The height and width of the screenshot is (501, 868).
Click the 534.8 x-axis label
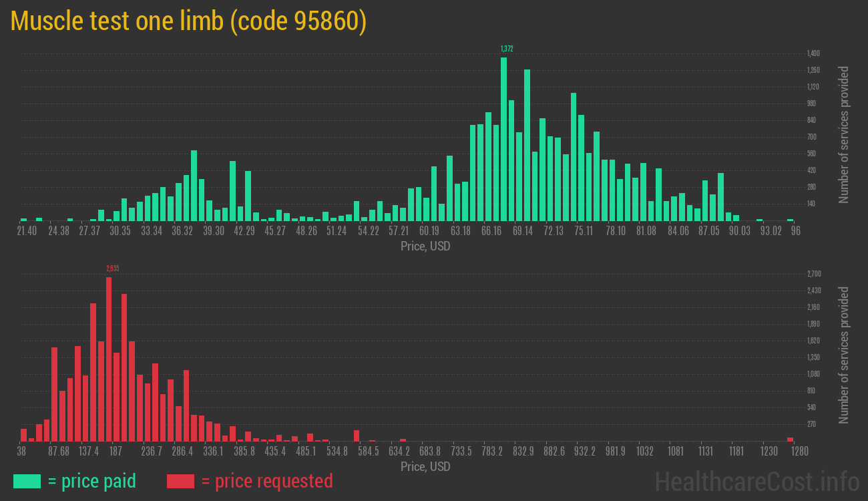[337, 452]
